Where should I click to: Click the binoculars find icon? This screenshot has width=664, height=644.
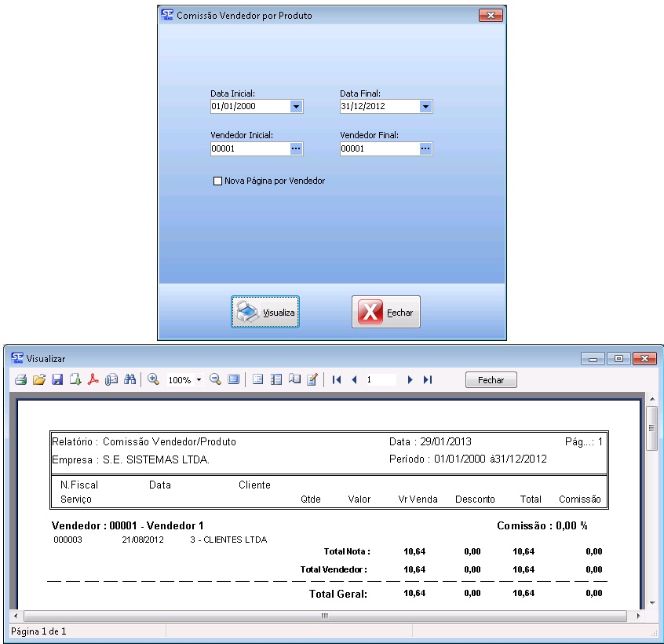tap(130, 380)
